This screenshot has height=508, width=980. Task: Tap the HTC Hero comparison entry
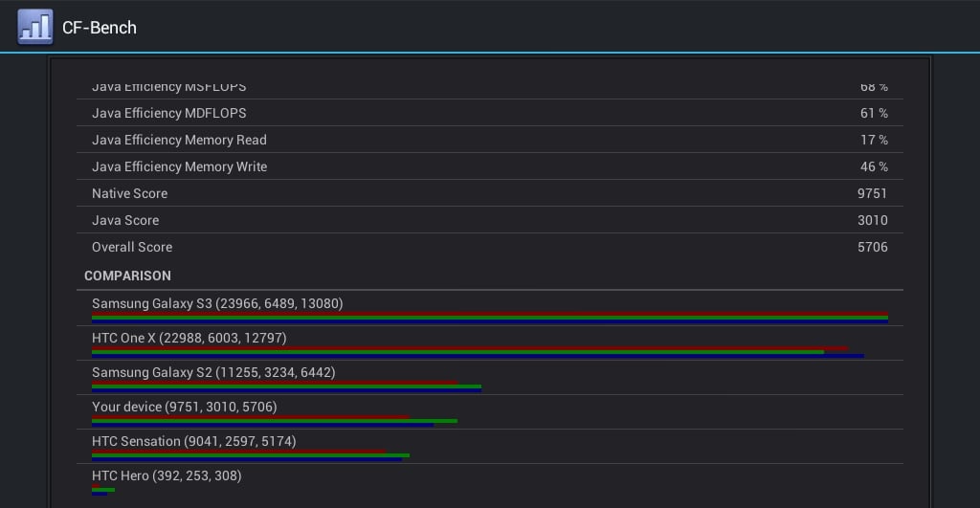(x=167, y=475)
